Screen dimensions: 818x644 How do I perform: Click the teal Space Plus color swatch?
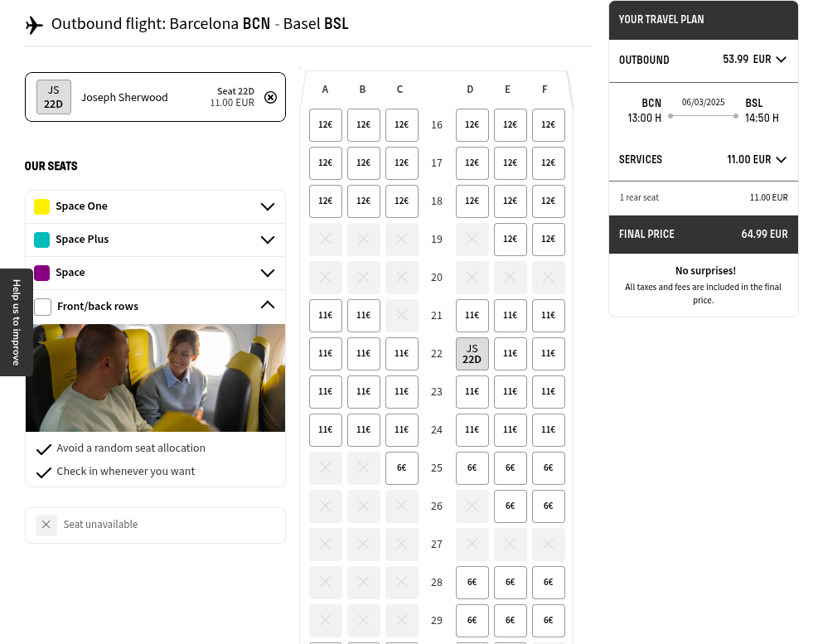[x=41, y=240]
